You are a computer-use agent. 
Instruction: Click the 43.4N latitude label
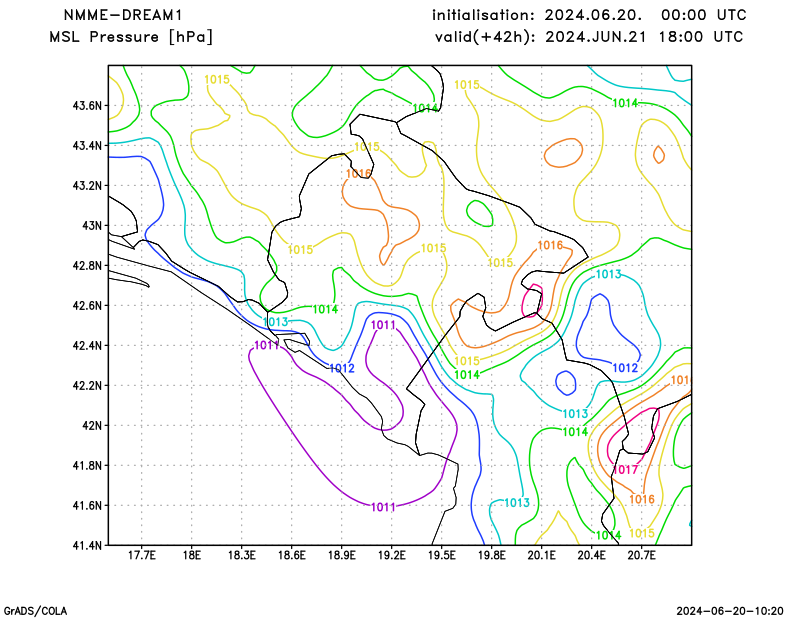pos(87,145)
